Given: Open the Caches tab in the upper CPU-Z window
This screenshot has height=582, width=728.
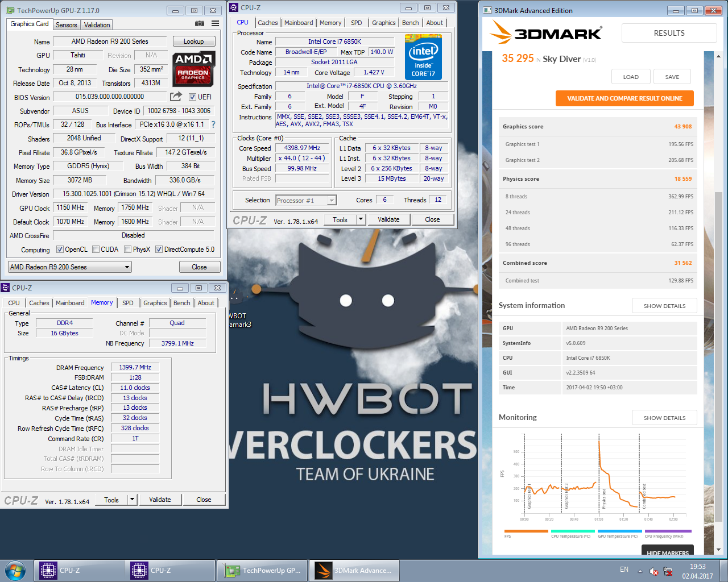Looking at the screenshot, I should pos(268,23).
